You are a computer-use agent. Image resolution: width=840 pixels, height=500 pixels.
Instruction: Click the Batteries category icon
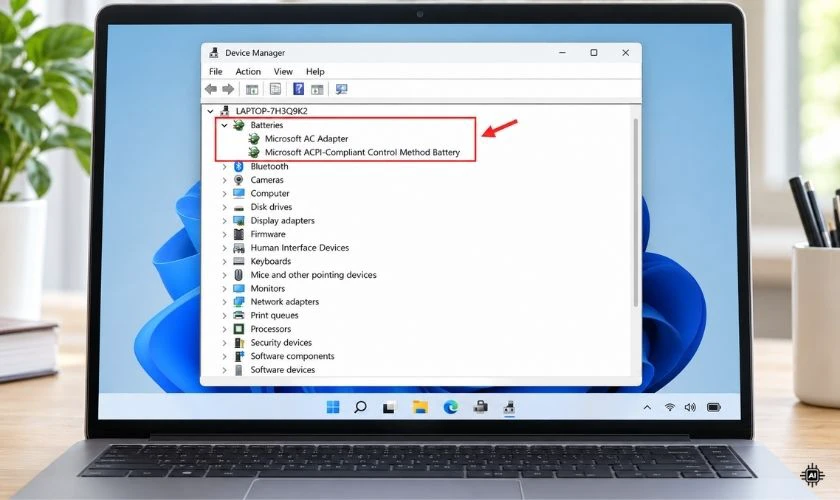click(x=239, y=125)
